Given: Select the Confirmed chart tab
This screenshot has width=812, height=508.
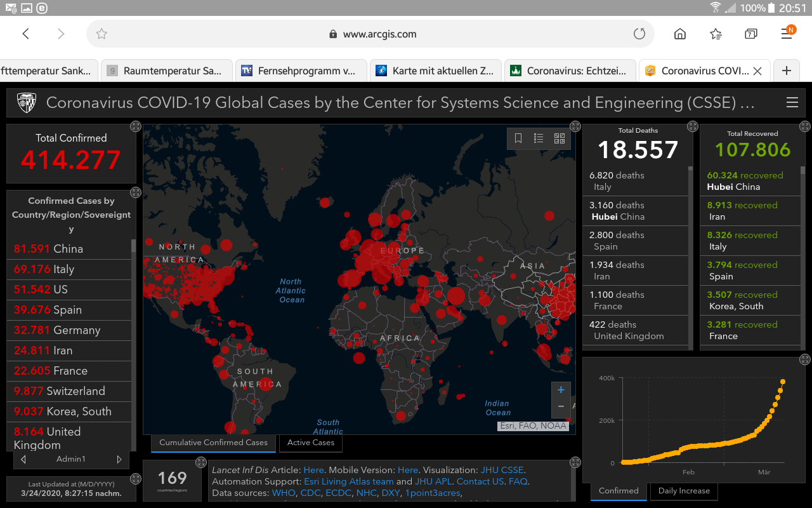Looking at the screenshot, I should (619, 491).
